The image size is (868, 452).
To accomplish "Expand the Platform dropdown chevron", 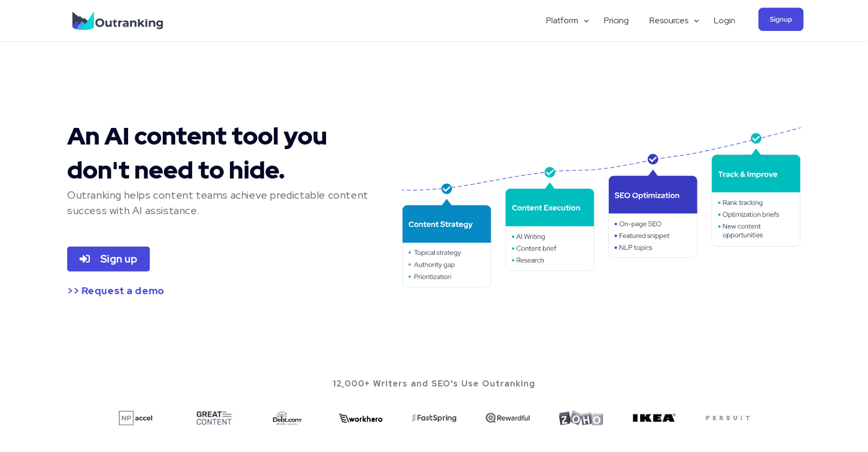I will pos(586,21).
